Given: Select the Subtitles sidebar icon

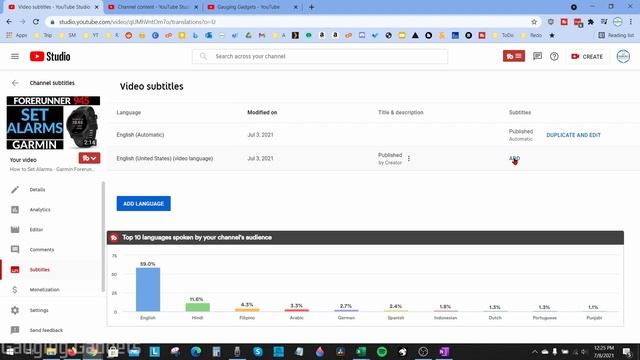Looking at the screenshot, I should (x=15, y=269).
